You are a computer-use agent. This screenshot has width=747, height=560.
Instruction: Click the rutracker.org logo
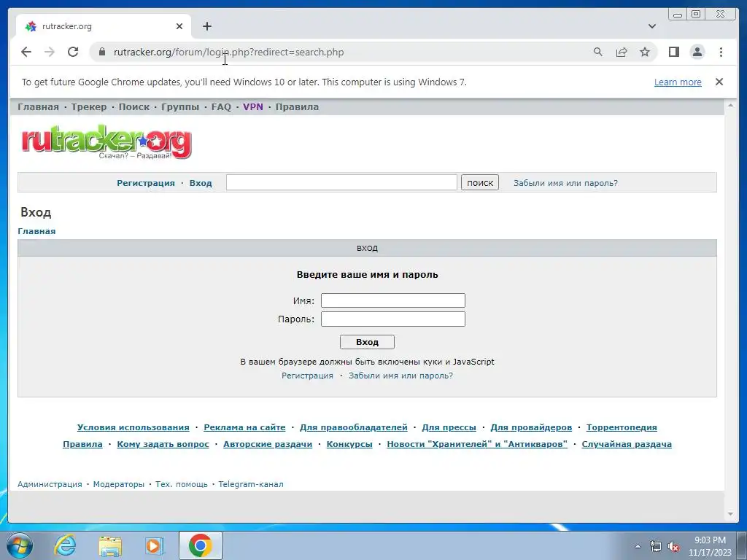click(x=107, y=142)
